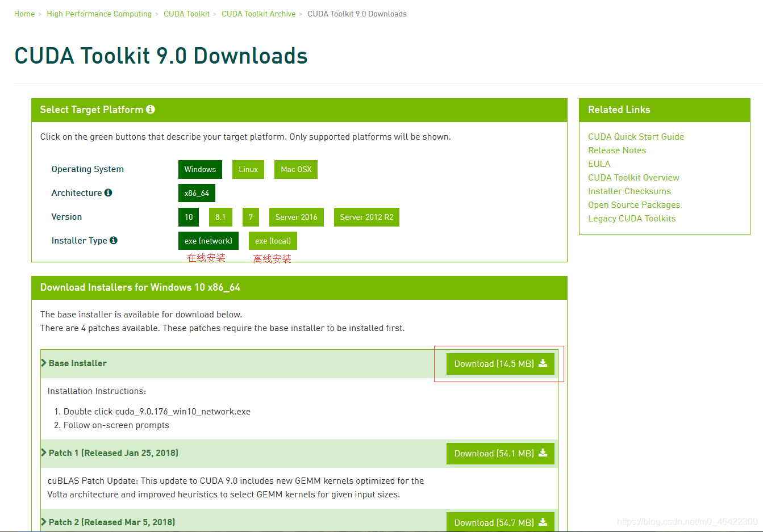Click the 'Installation Instructions:' text
The image size is (763, 532).
(x=97, y=391)
